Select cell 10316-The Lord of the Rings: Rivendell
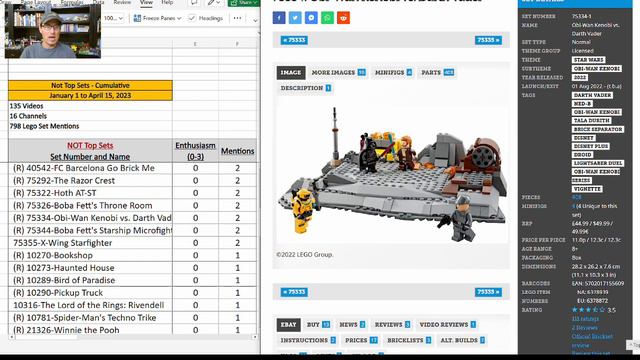 point(90,305)
